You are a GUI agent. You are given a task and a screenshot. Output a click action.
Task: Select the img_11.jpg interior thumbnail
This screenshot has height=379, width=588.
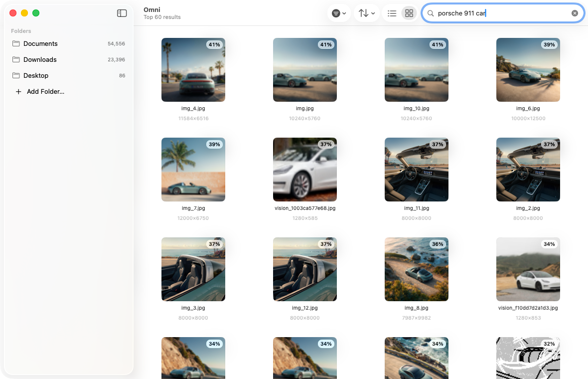416,170
